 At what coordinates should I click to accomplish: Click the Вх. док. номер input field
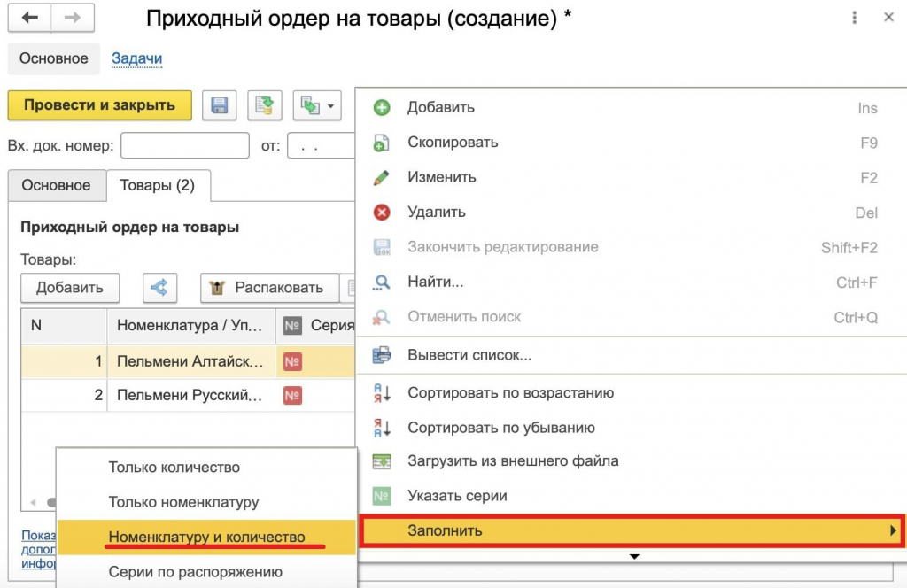(185, 145)
